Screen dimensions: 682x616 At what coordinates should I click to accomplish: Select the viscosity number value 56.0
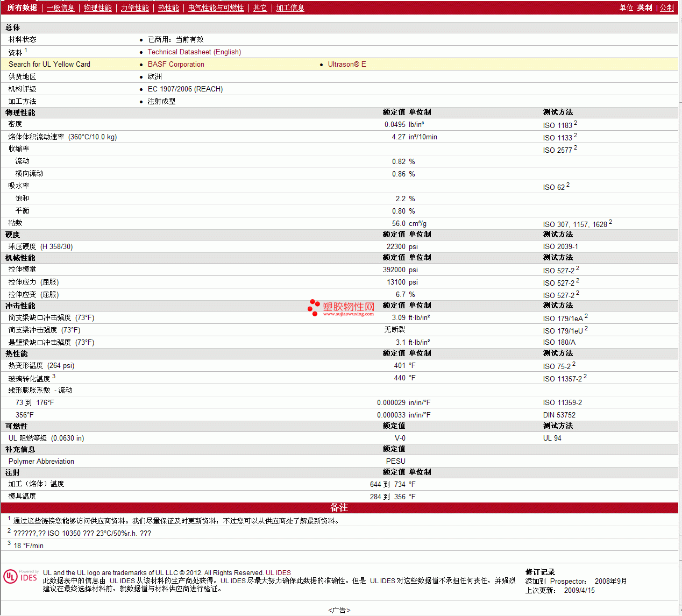[399, 223]
